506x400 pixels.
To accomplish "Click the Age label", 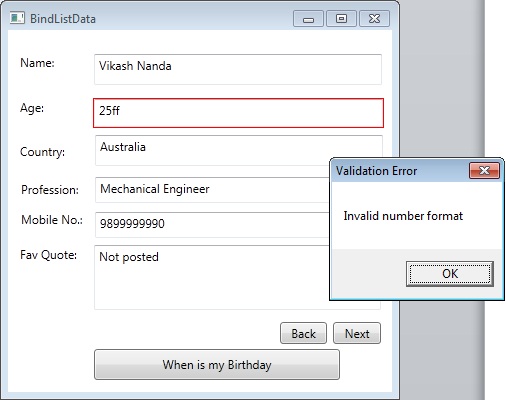I will tap(32, 108).
